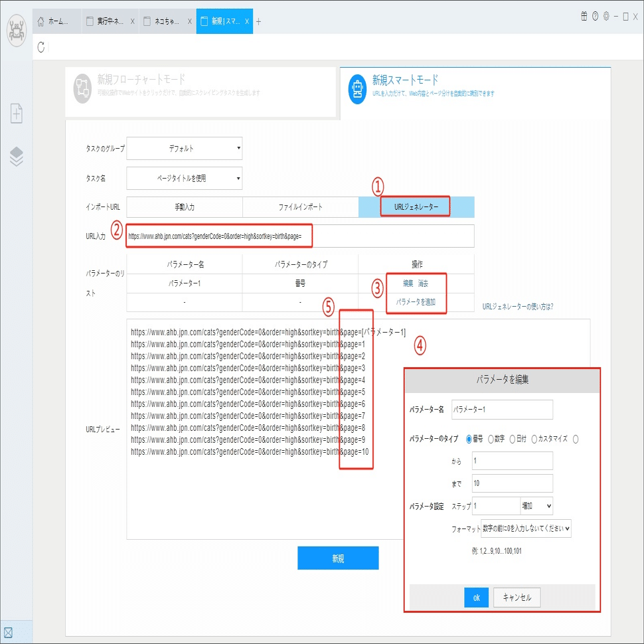Click the 編集 link for パラメーター1
The width and height of the screenshot is (644, 644).
408,283
